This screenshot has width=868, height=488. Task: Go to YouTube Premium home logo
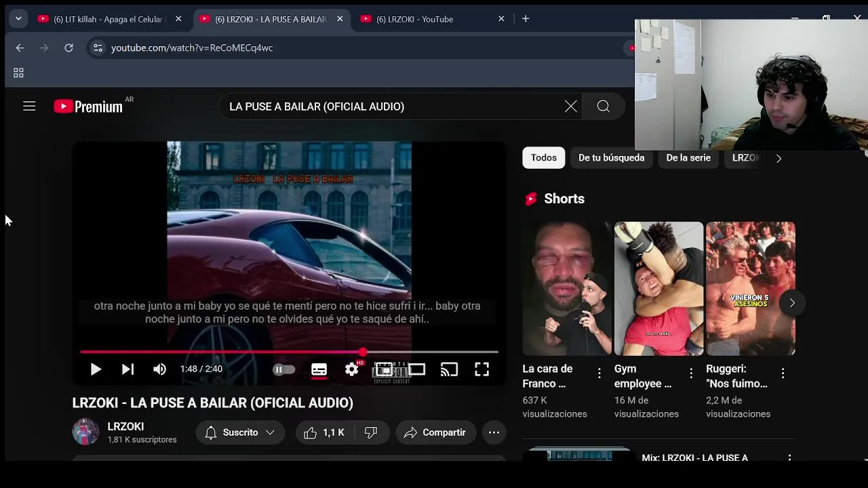(89, 106)
